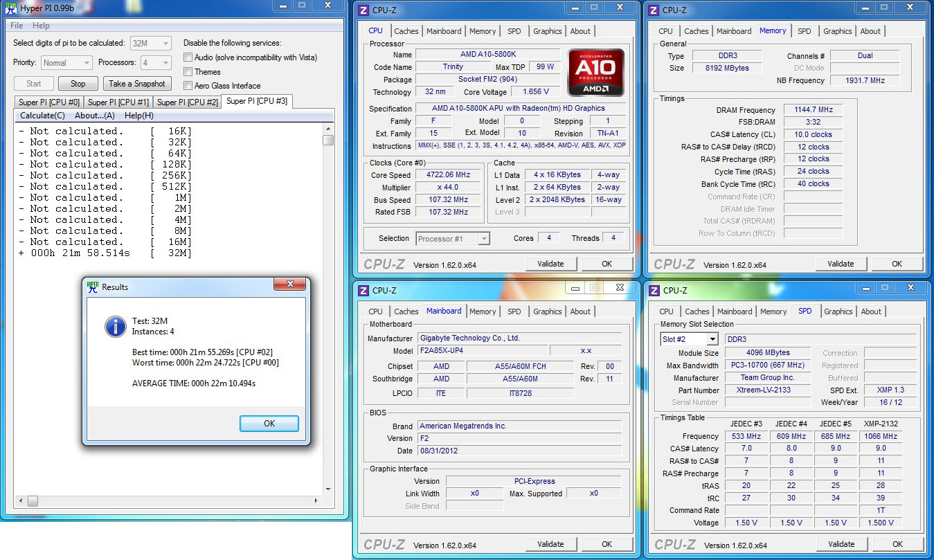The image size is (934, 560).
Task: Open the CPU tab in the CPU-Z window showing the Mainboard tab
Action: (376, 311)
